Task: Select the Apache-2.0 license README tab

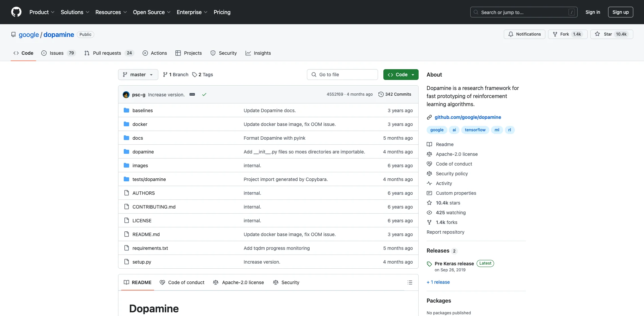Action: 238,282
